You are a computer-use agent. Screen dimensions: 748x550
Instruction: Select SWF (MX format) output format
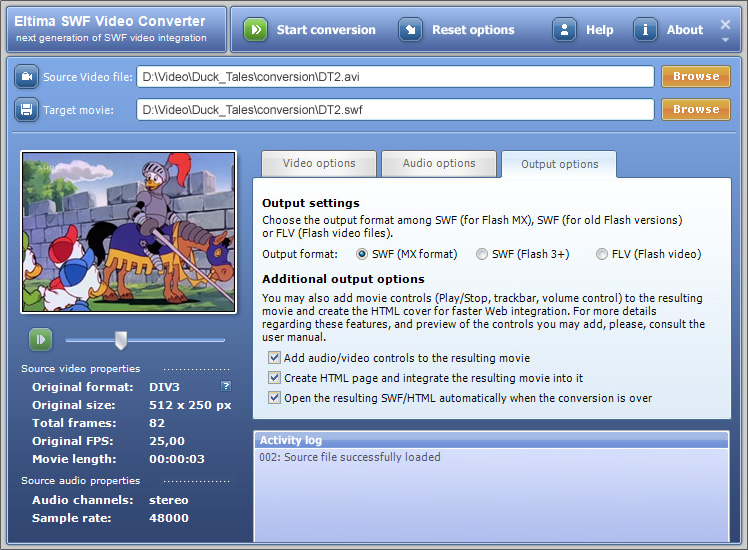coord(362,254)
